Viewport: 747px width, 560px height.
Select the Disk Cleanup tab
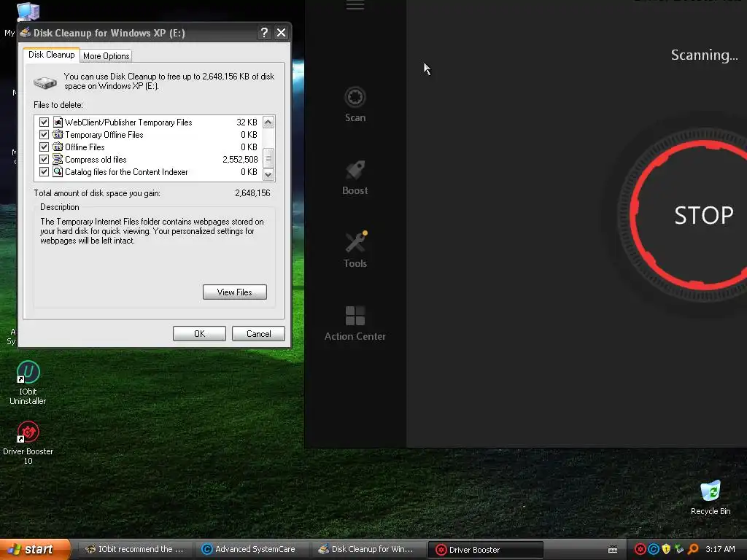point(52,55)
